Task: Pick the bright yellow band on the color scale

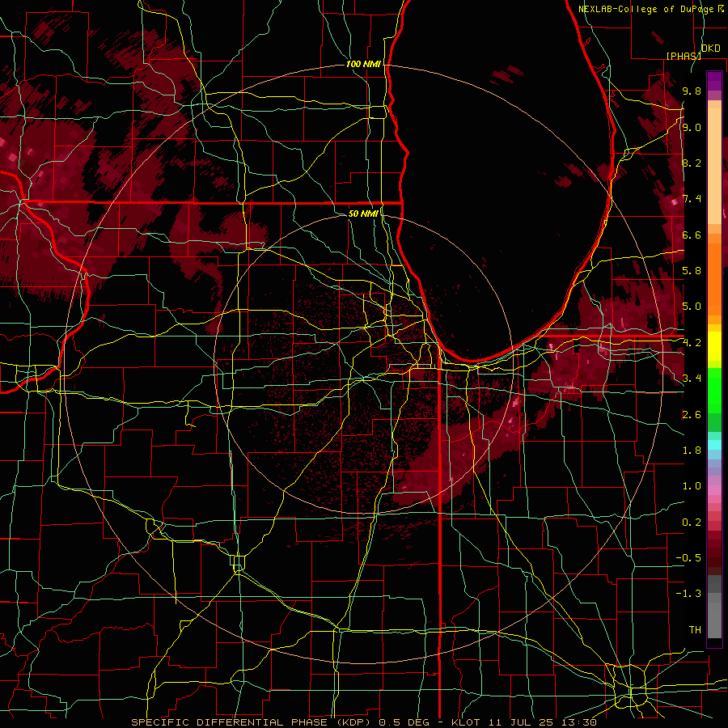Action: pos(714,346)
